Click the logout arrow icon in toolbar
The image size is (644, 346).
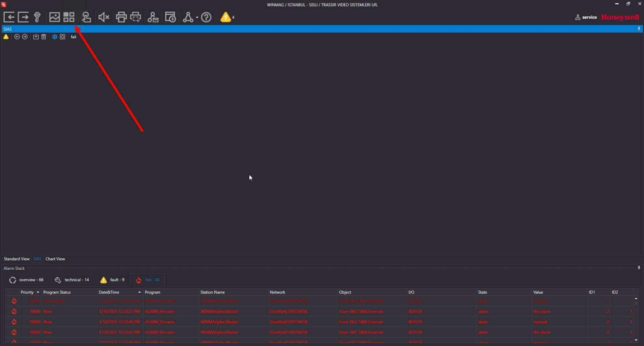point(23,17)
